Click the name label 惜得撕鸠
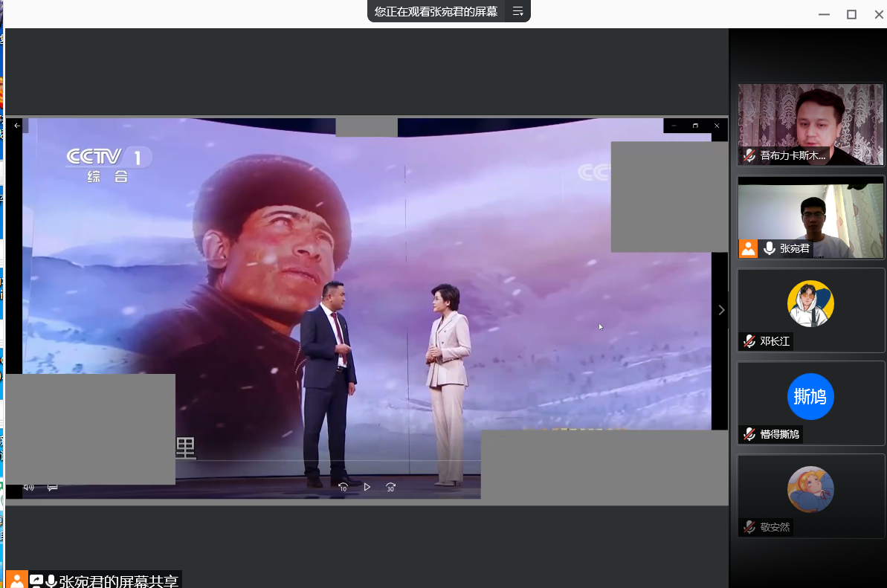This screenshot has width=887, height=588. point(779,434)
